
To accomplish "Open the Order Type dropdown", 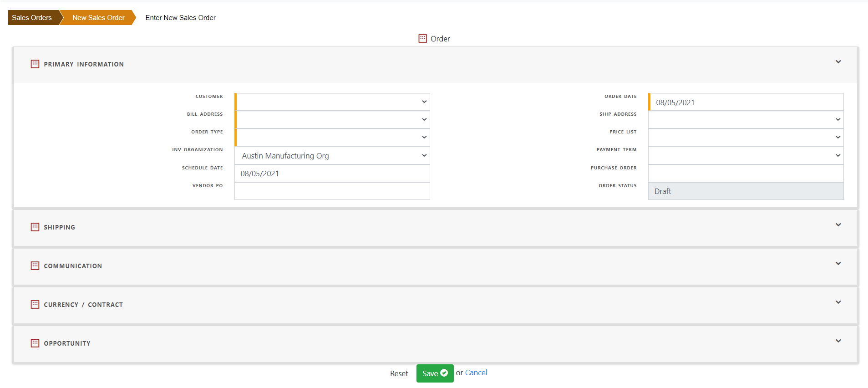I will point(332,138).
